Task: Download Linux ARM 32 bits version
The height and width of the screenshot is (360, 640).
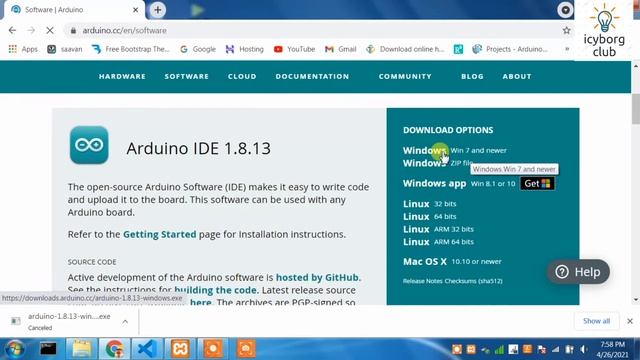Action: pos(438,229)
